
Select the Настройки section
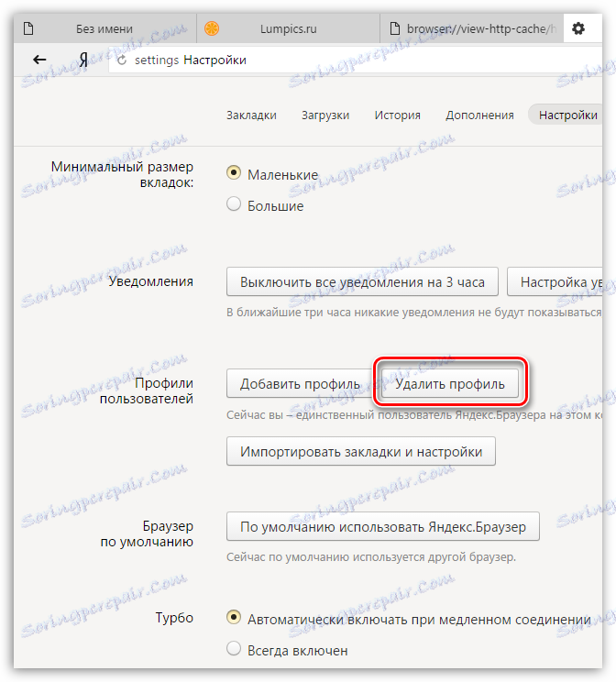click(566, 115)
